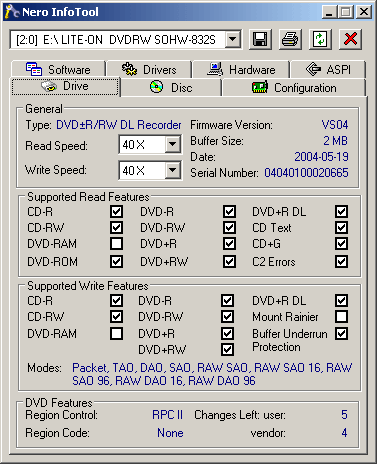Image resolution: width=377 pixels, height=464 pixels.
Task: Expand the drive selection dropdown
Action: 233,40
